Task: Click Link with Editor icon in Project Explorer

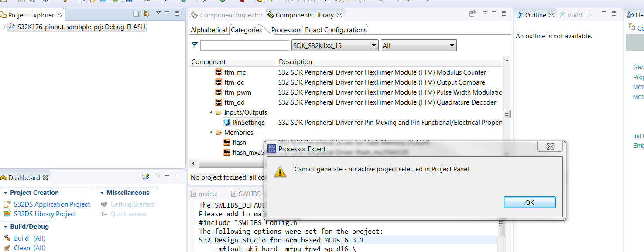Action: click(146, 14)
